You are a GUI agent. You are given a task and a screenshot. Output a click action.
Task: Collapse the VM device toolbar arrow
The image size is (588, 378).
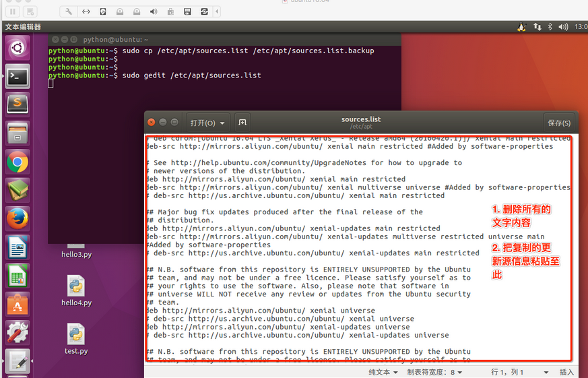click(x=217, y=11)
